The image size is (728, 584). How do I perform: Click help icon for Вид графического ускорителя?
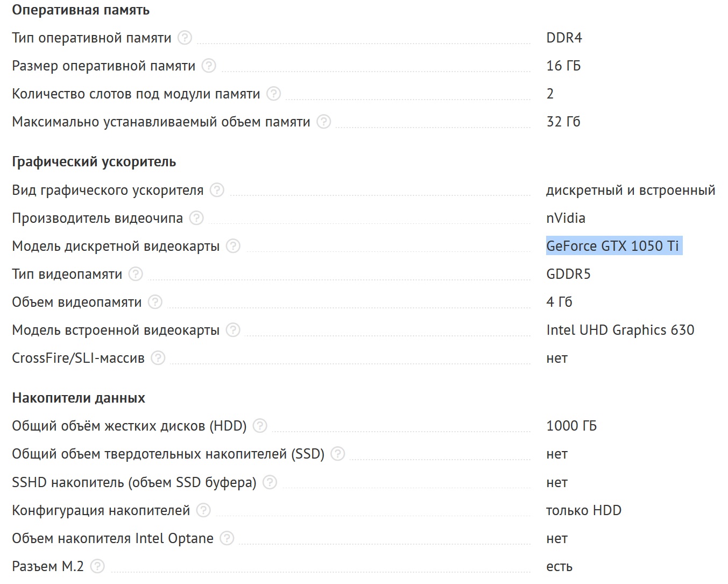pyautogui.click(x=217, y=190)
